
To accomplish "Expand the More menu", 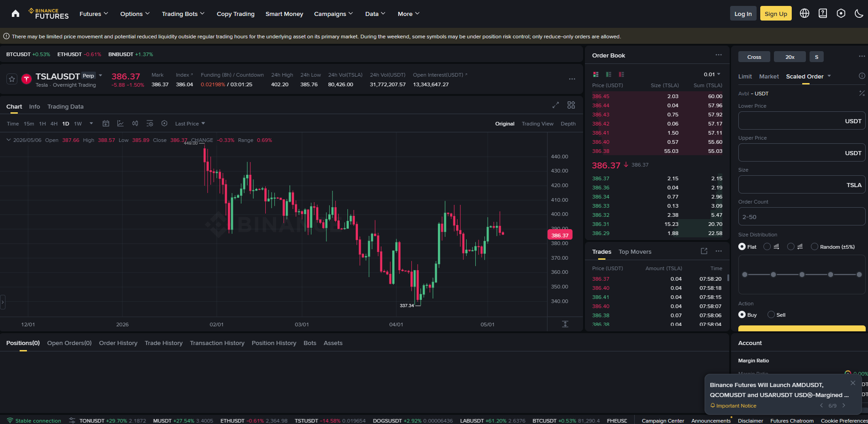I will point(408,14).
